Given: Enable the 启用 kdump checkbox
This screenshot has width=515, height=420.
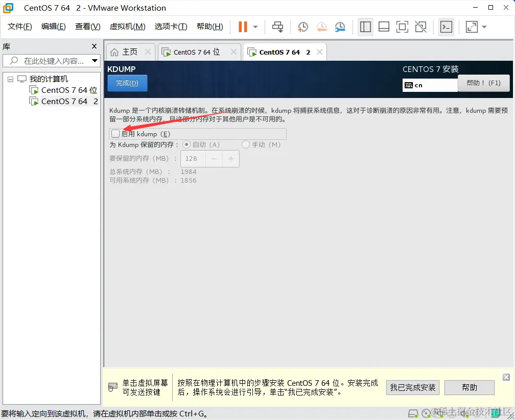Looking at the screenshot, I should click(x=115, y=134).
